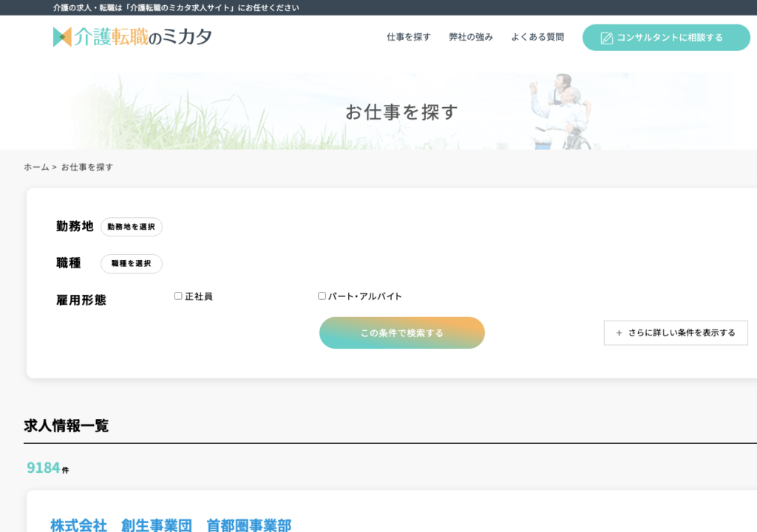757x532 pixels.
Task: Click この条件で検索する search button
Action: click(x=401, y=333)
